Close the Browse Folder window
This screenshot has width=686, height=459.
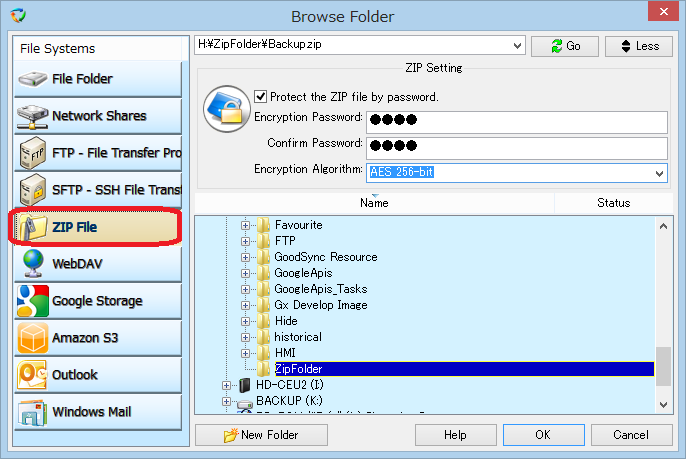[663, 11]
